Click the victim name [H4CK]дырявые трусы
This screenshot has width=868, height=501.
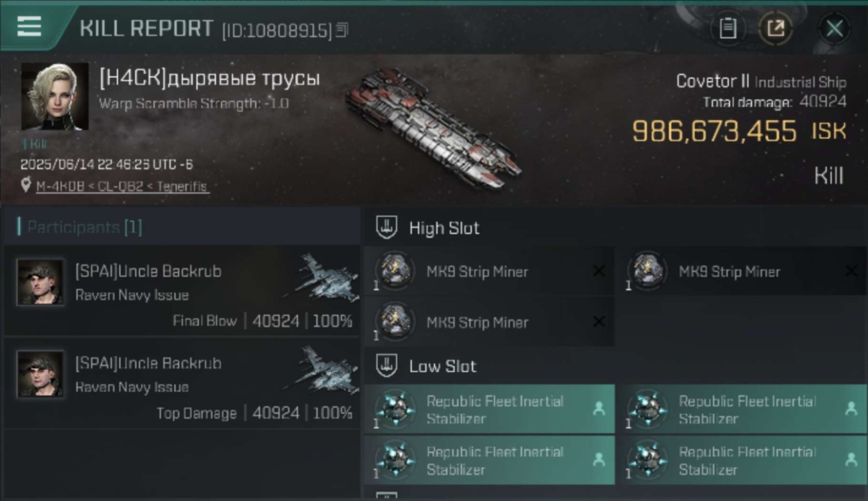pos(210,79)
